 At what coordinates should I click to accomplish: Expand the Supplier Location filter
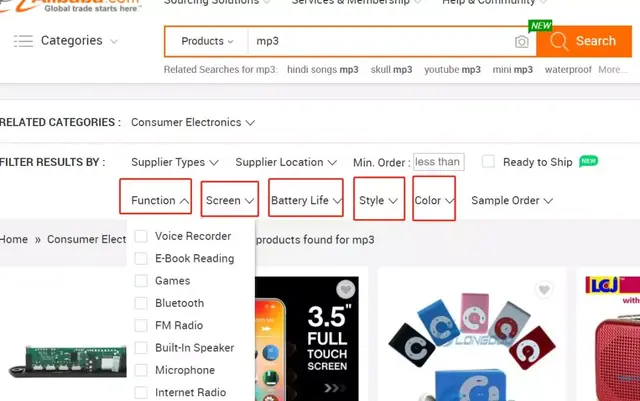(286, 162)
